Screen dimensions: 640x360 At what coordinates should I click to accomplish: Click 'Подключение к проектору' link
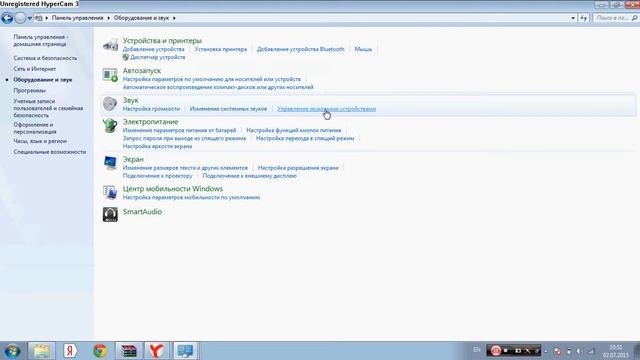coord(157,176)
